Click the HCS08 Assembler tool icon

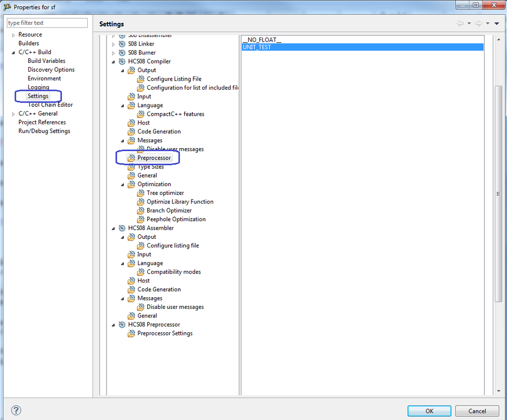click(122, 228)
